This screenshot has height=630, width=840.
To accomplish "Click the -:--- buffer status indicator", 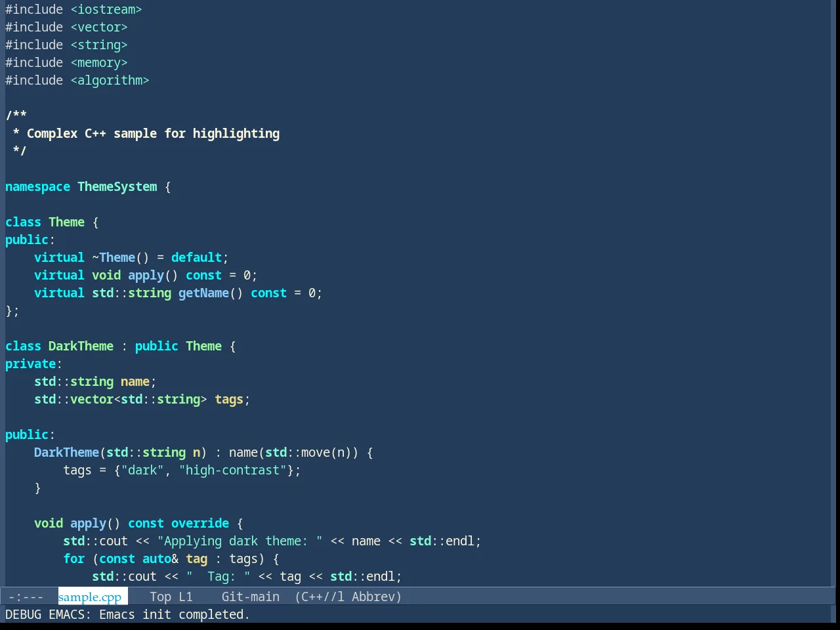I will 26,597.
